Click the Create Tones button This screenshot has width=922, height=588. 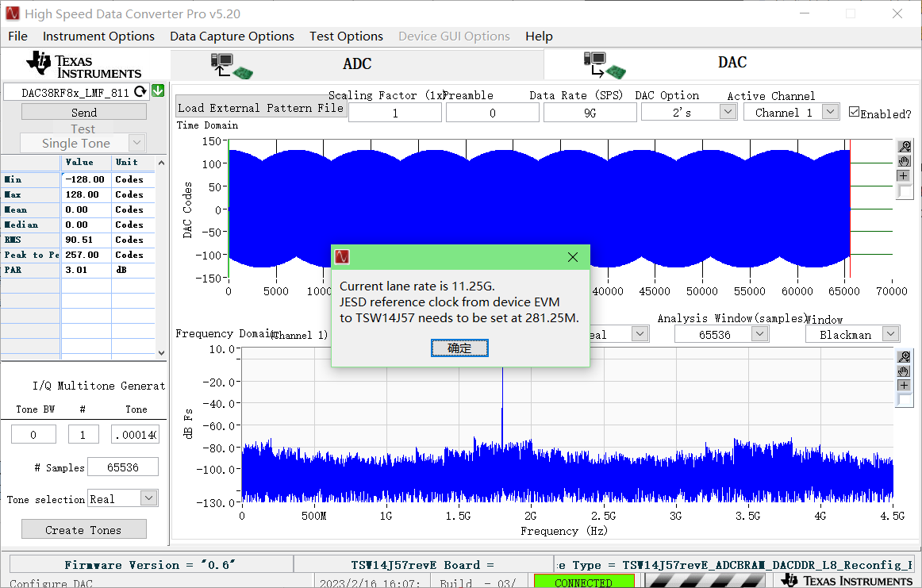pos(84,529)
